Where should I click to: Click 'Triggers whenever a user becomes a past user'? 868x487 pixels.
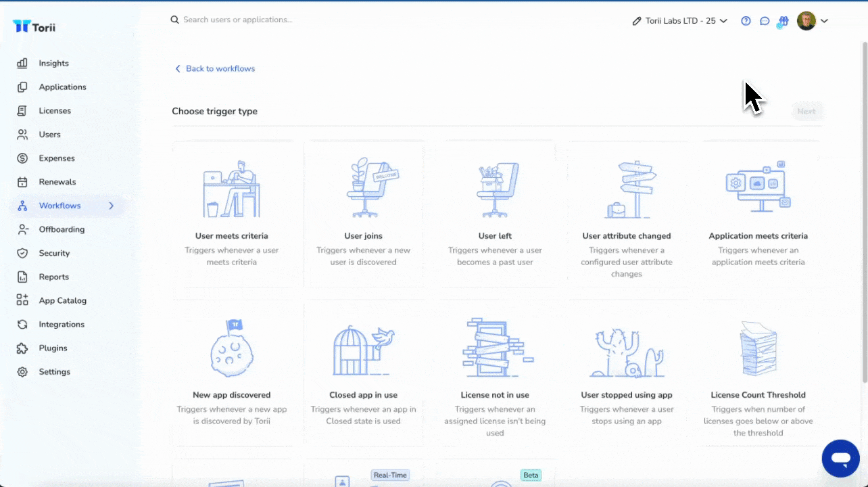(495, 256)
